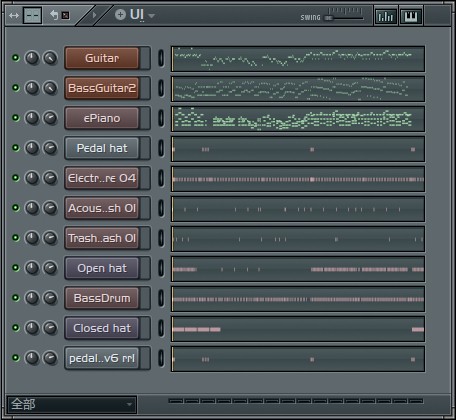Mute the Guitar channel green light
This screenshot has height=420, width=456.
[x=15, y=58]
